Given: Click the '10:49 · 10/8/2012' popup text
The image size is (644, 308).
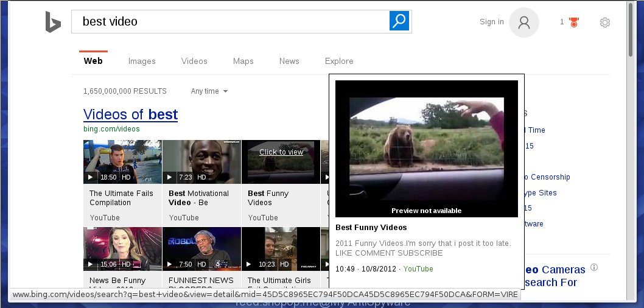Looking at the screenshot, I should (x=366, y=269).
